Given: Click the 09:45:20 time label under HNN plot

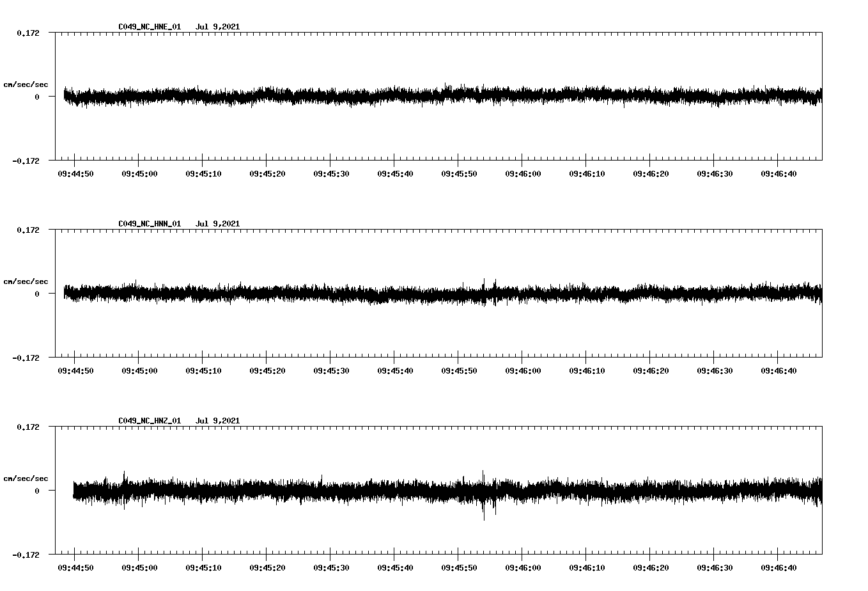Looking at the screenshot, I should (x=267, y=371).
